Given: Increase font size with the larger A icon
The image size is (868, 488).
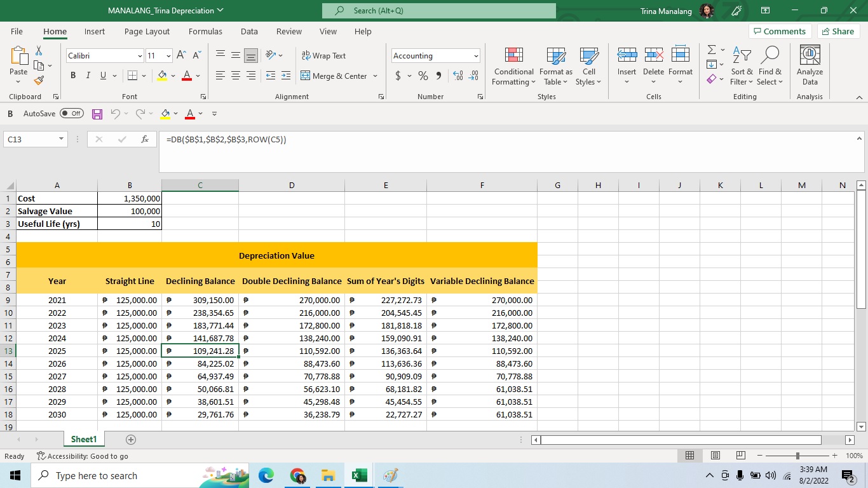Looking at the screenshot, I should [181, 55].
